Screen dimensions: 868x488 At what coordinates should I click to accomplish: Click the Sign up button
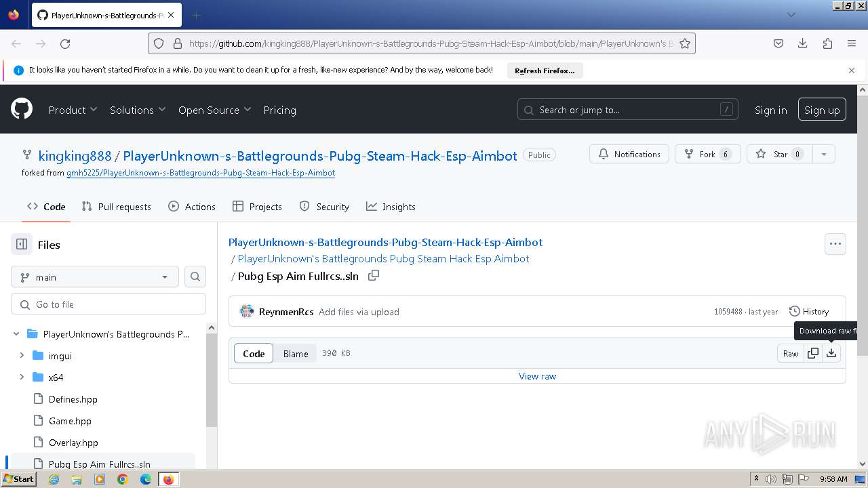(822, 110)
